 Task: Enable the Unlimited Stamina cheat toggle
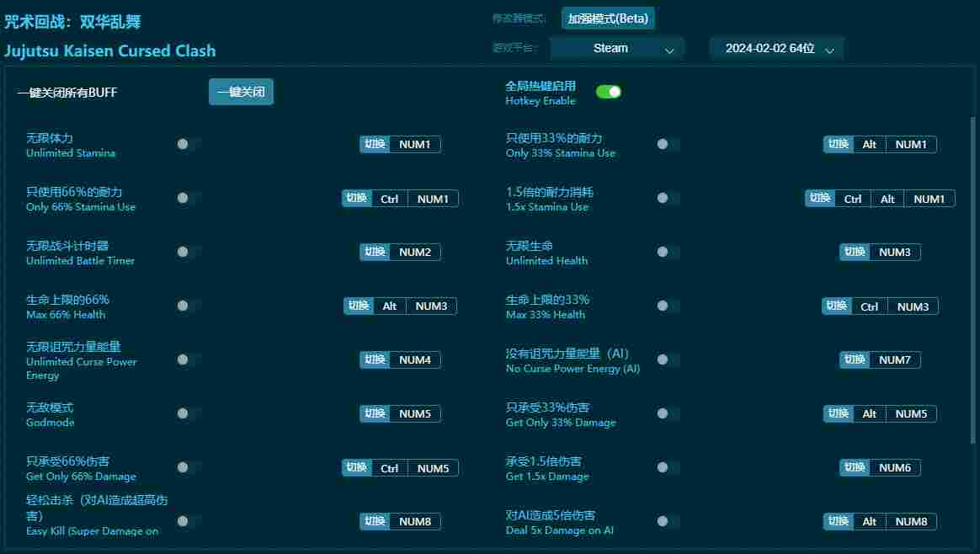tap(188, 144)
